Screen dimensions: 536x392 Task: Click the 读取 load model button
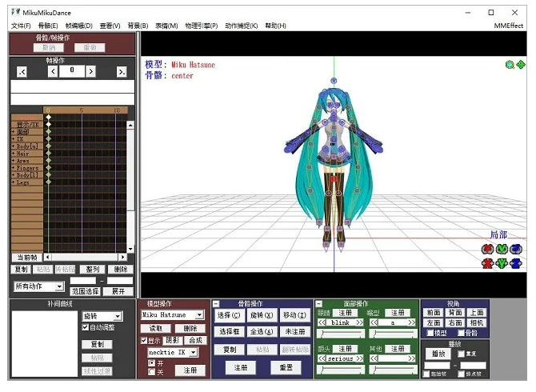click(156, 329)
